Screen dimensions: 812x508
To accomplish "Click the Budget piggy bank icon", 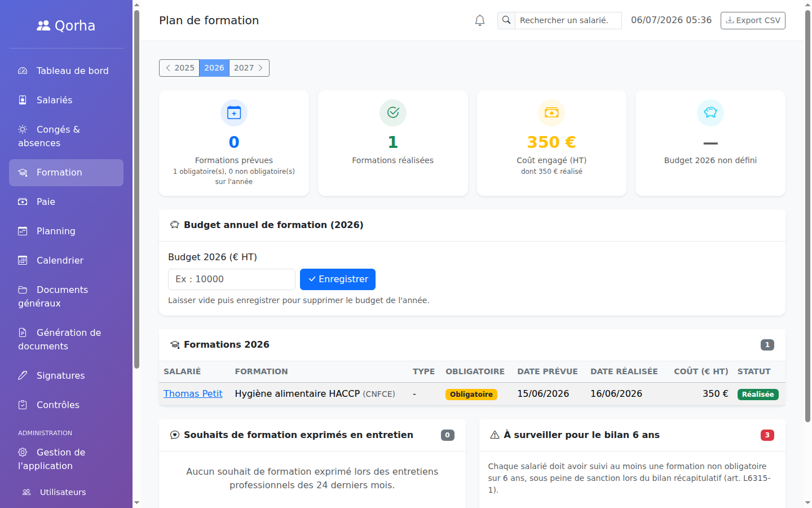I will click(710, 113).
